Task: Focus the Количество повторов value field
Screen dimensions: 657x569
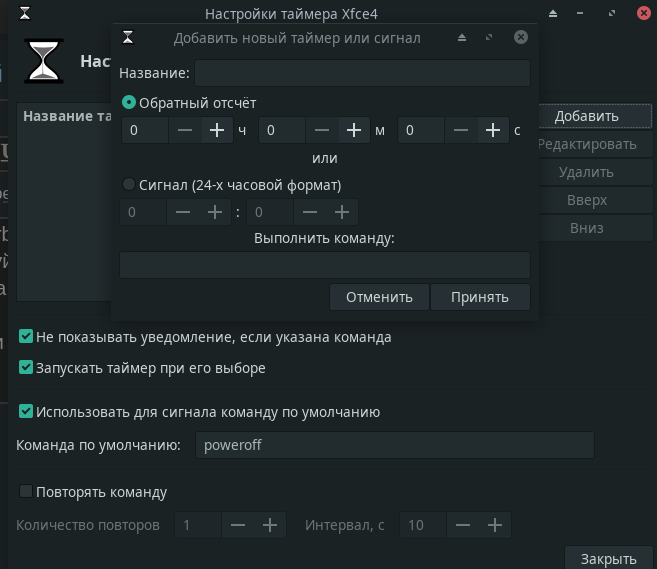Action: pos(198,525)
